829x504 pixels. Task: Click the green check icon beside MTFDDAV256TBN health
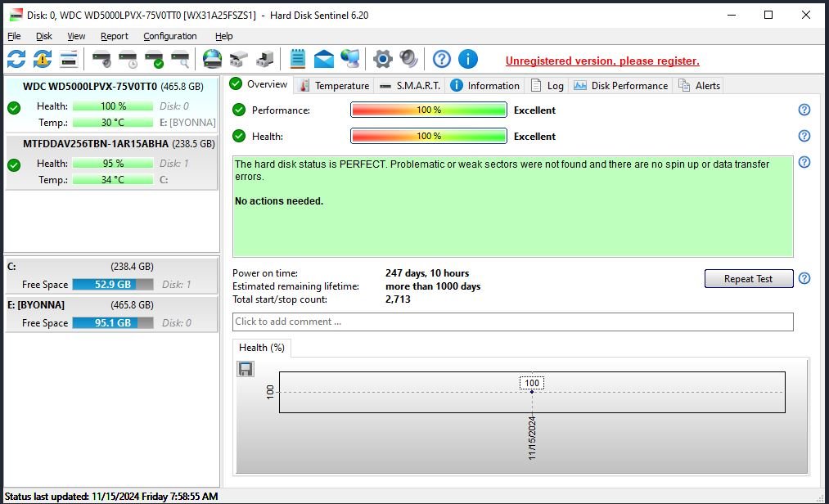14,165
